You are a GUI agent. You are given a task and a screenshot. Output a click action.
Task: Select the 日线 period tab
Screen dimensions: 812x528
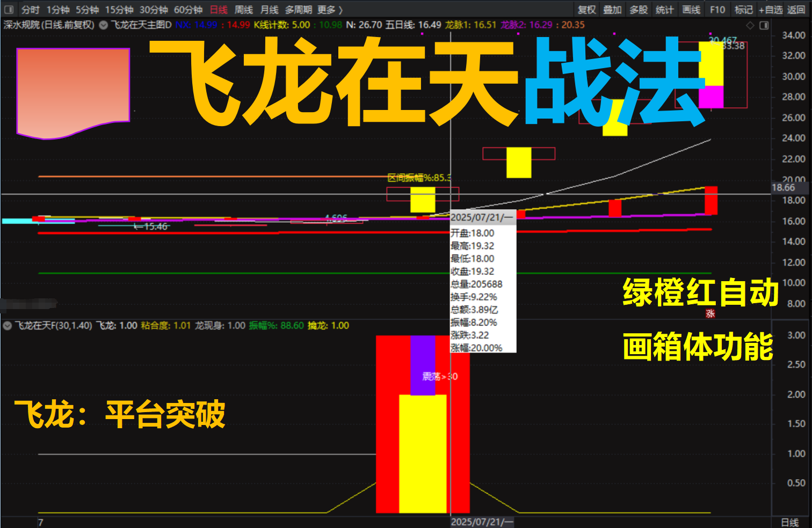click(x=218, y=10)
